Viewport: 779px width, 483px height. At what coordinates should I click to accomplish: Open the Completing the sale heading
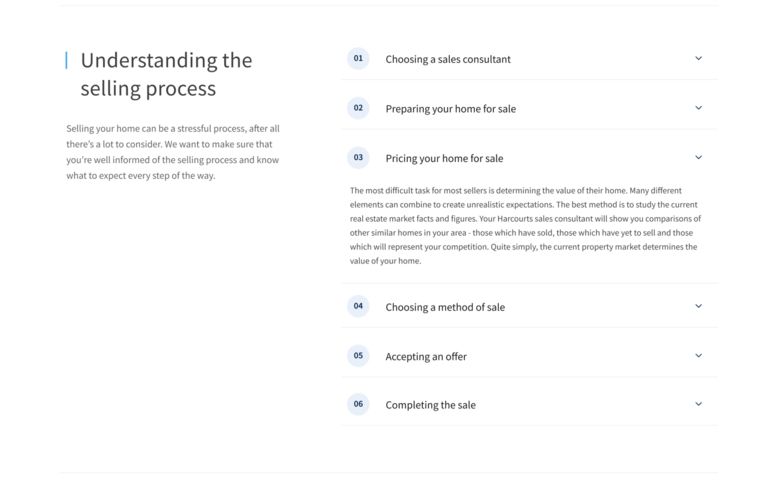430,405
